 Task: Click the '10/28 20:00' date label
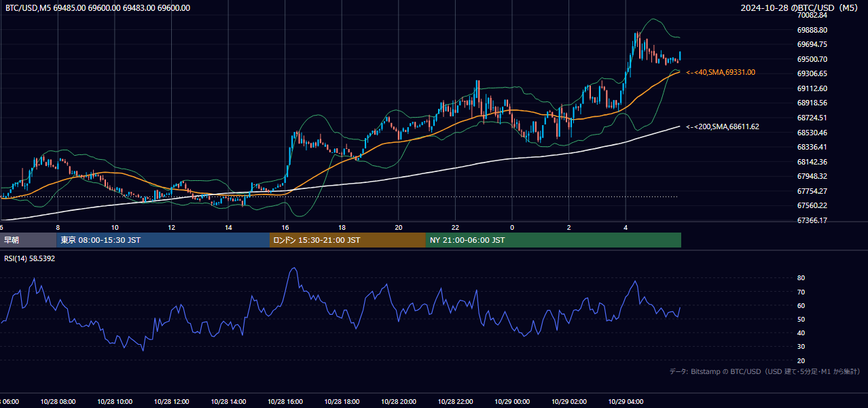[399, 401]
